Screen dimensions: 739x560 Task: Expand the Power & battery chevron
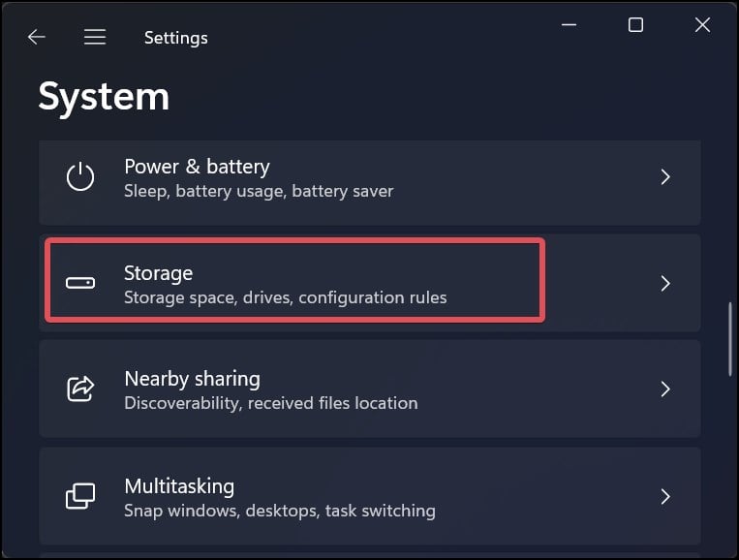point(665,177)
